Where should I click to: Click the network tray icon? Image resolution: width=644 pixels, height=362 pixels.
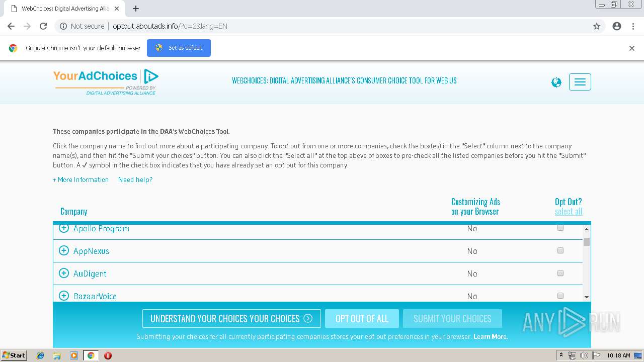(572, 355)
